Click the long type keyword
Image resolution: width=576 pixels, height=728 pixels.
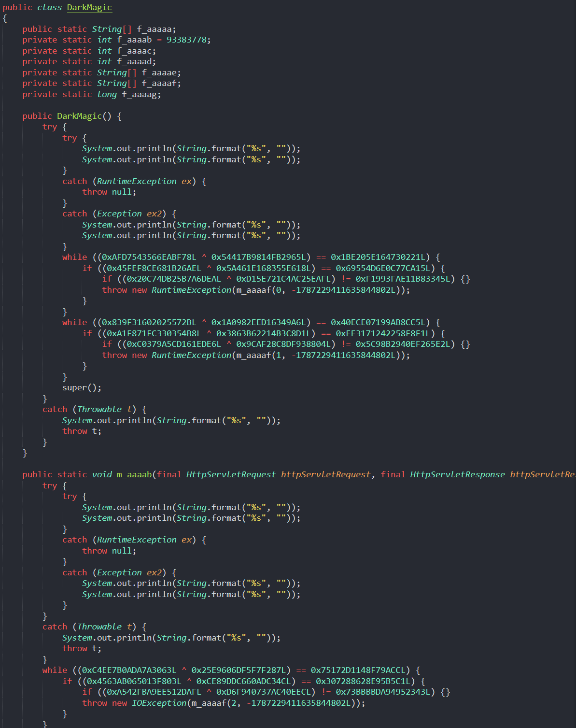[107, 94]
